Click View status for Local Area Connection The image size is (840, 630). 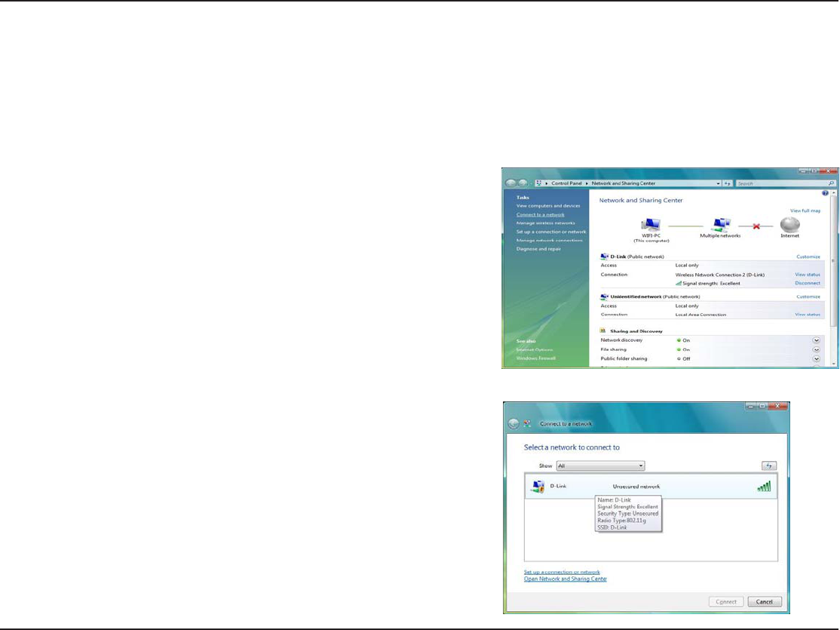(808, 315)
